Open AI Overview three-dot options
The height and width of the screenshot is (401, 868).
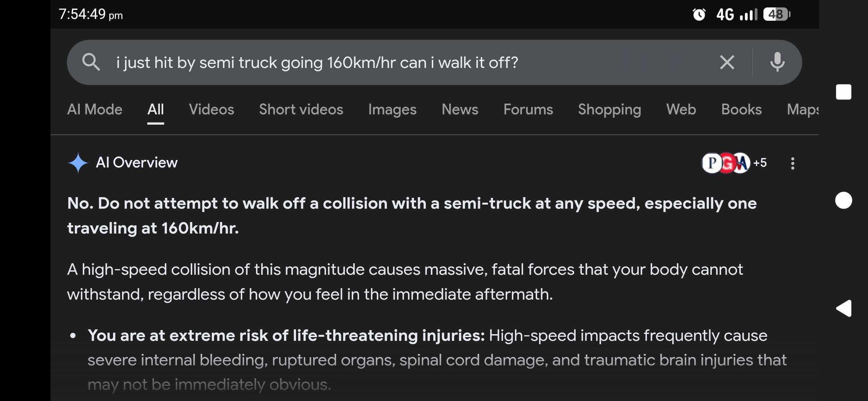792,163
